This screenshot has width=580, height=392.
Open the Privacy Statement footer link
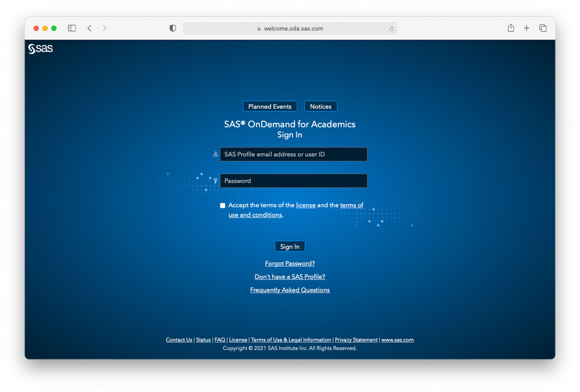[356, 340]
